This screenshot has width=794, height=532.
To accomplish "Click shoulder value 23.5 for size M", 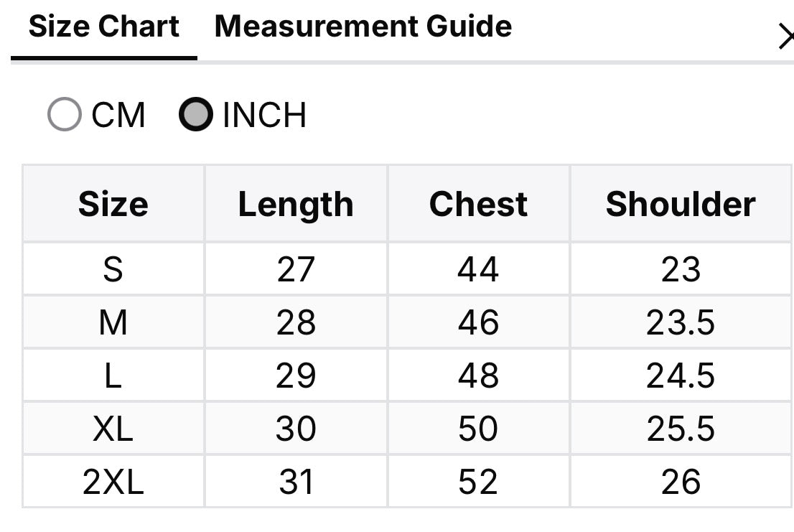I will (x=681, y=322).
